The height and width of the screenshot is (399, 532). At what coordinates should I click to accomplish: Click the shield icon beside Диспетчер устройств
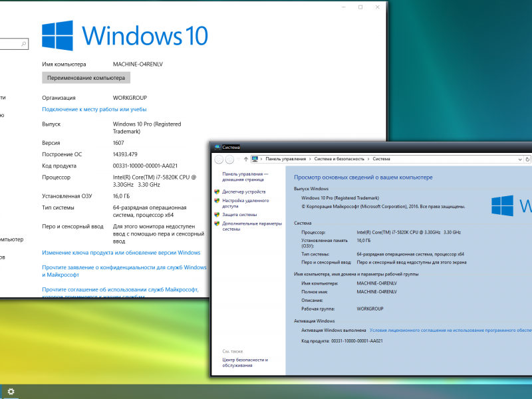coord(217,192)
